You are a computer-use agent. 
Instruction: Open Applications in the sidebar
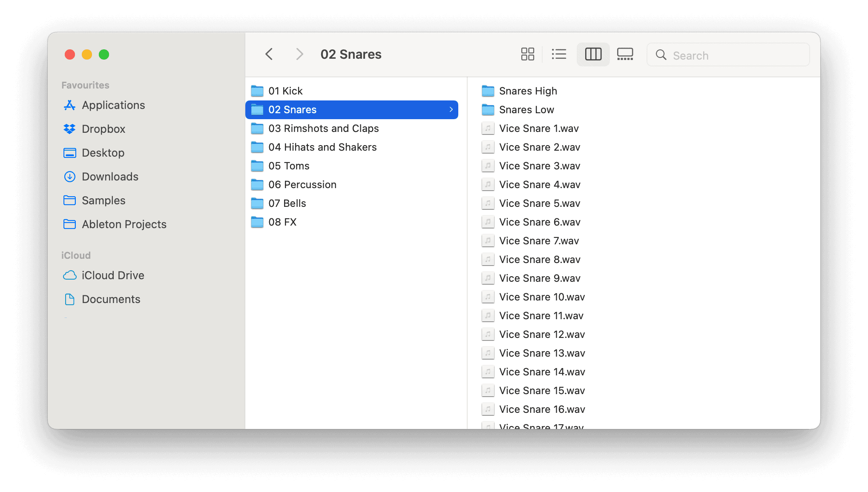tap(113, 105)
